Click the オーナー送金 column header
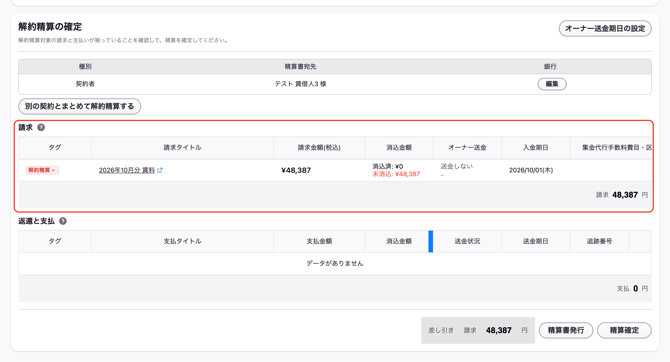Image resolution: width=670 pixels, height=362 pixels. [467, 147]
